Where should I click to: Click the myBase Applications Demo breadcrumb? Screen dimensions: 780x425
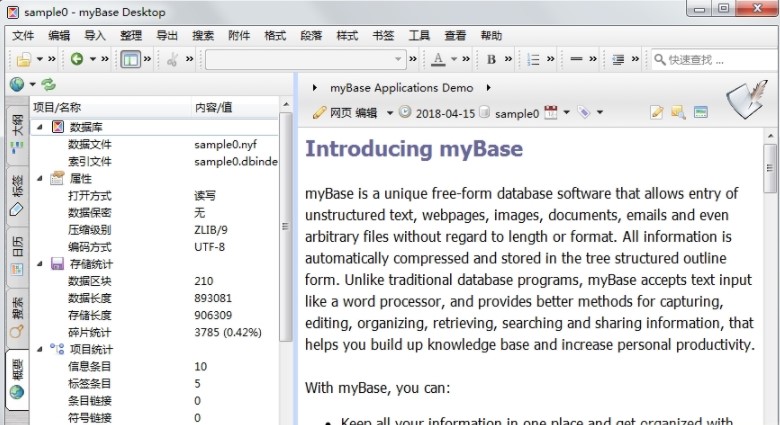point(401,88)
